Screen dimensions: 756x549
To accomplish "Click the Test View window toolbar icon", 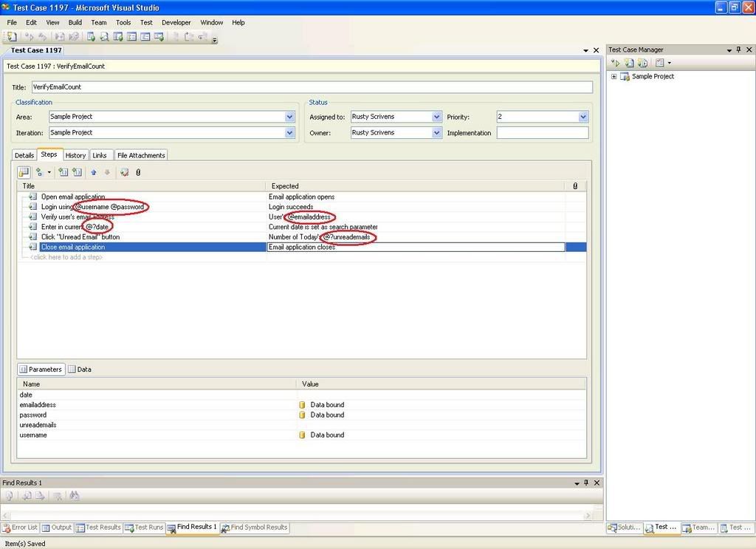I will pos(91,36).
